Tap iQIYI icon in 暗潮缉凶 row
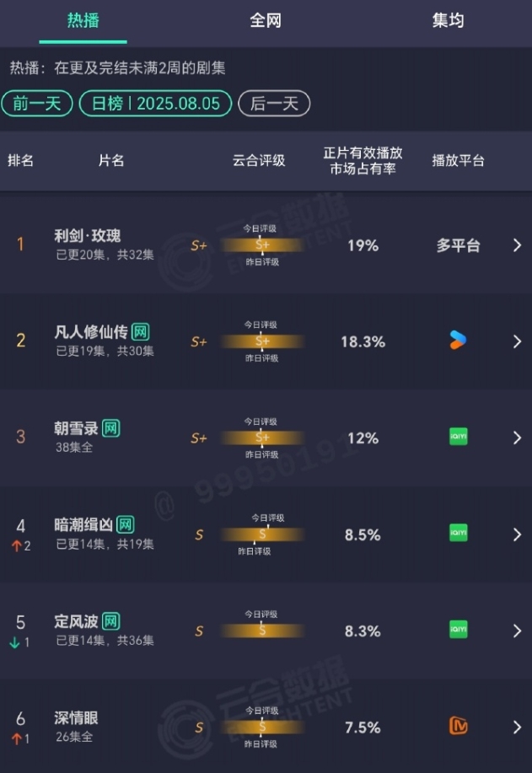 (x=458, y=534)
